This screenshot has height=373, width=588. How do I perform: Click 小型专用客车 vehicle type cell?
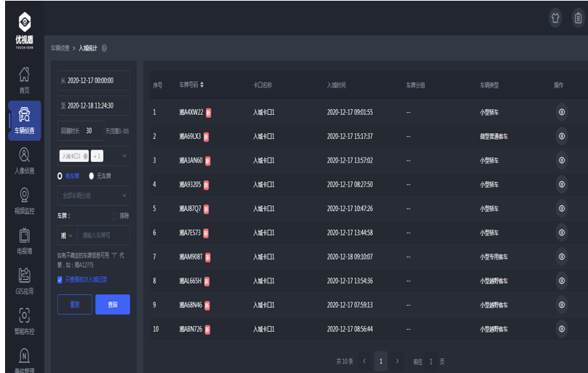494,257
